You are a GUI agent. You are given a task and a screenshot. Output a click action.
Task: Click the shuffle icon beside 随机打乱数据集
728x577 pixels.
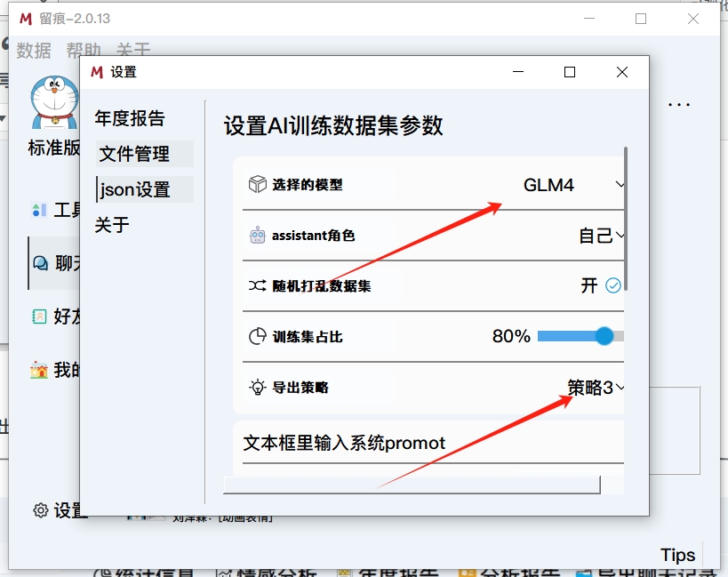[x=257, y=285]
